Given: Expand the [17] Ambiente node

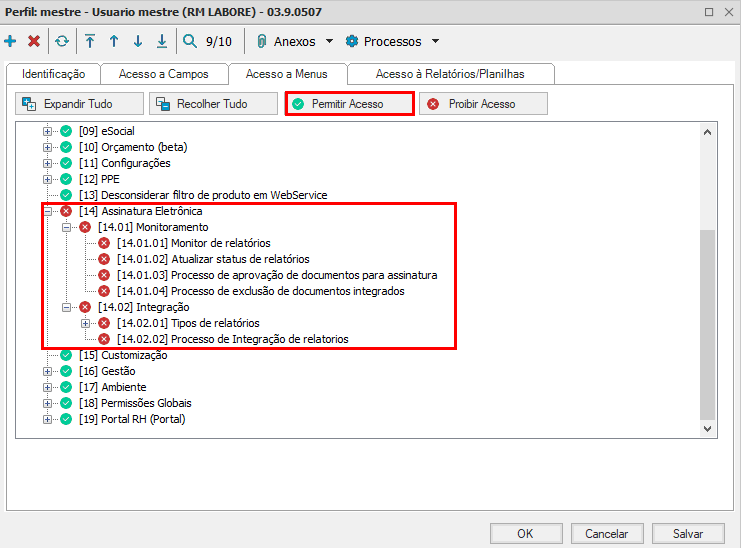Looking at the screenshot, I should [x=47, y=387].
